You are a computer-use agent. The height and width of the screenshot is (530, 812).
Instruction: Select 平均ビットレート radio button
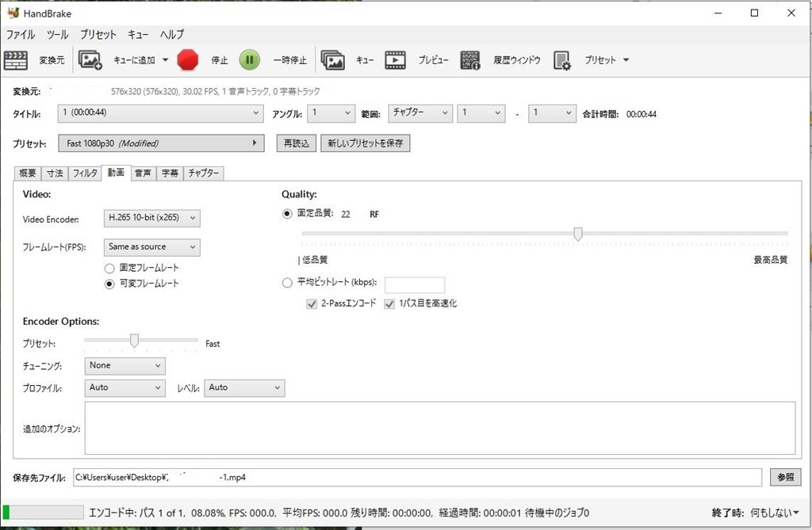pos(287,283)
